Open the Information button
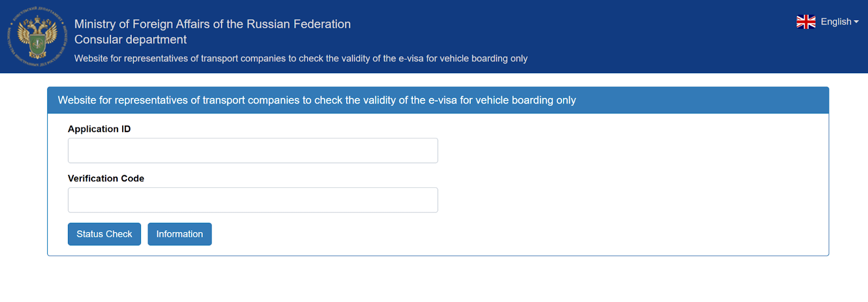 180,234
